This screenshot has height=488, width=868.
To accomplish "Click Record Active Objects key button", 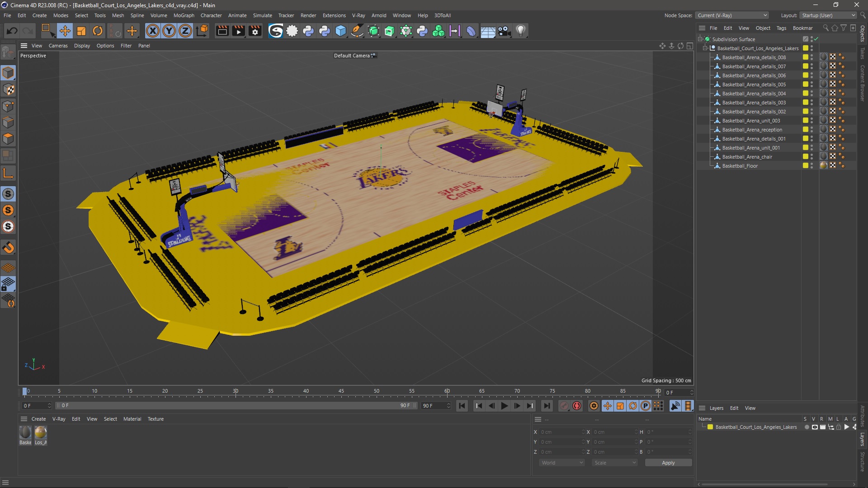I will click(564, 406).
